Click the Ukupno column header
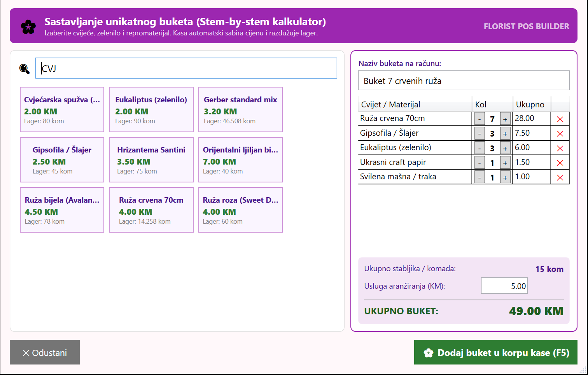The width and height of the screenshot is (588, 375). [532, 104]
